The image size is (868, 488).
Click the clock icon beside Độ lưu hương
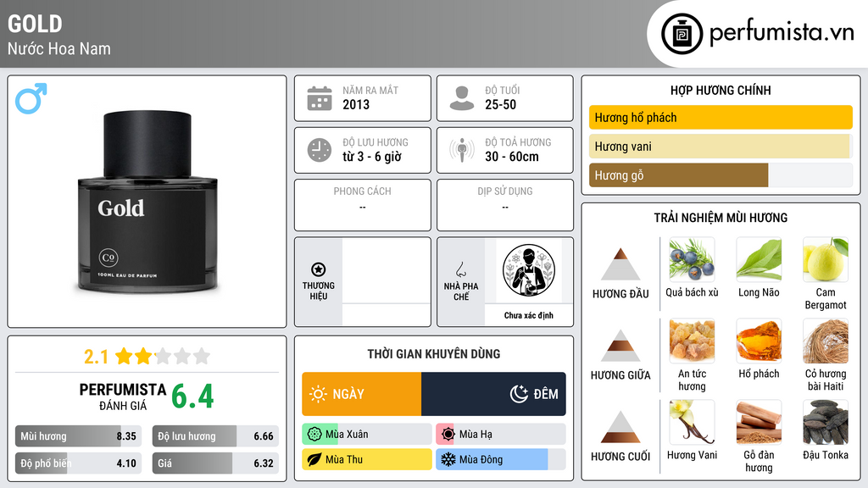(x=320, y=150)
